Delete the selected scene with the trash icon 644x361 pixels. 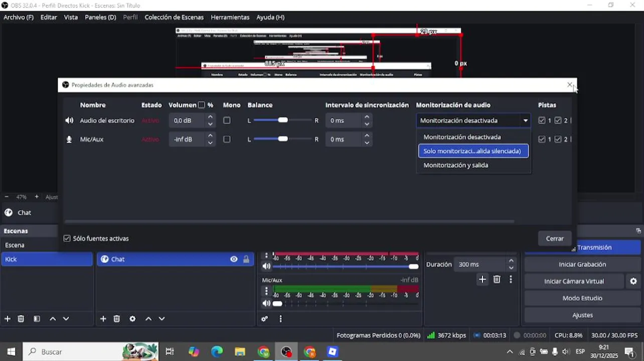pyautogui.click(x=21, y=319)
